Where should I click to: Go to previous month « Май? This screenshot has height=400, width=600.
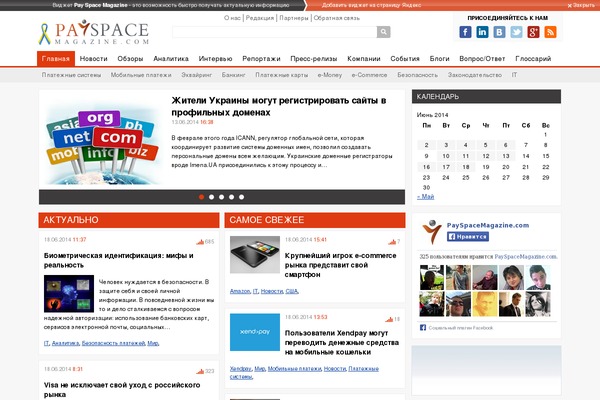[426, 197]
